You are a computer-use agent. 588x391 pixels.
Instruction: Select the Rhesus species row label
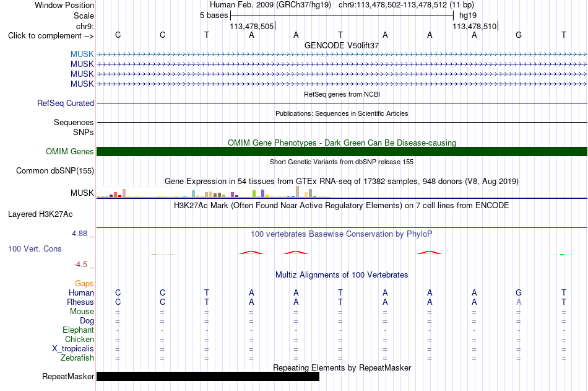tap(80, 302)
